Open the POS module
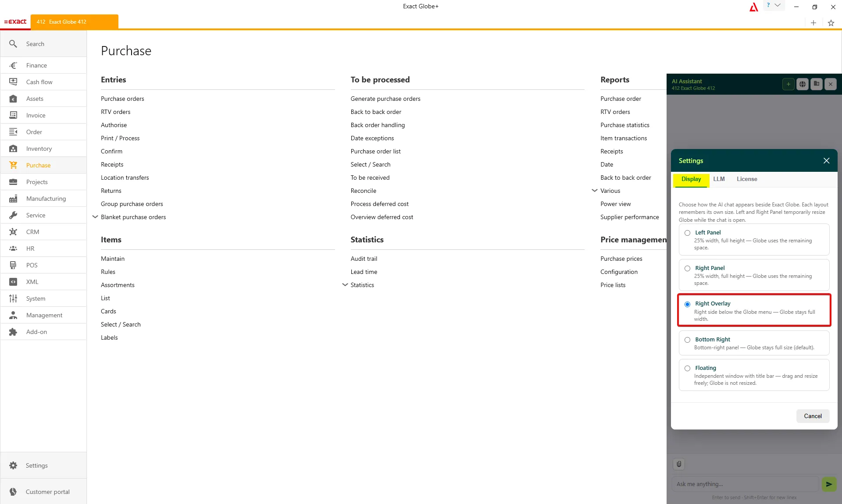This screenshot has width=842, height=504. 43,265
